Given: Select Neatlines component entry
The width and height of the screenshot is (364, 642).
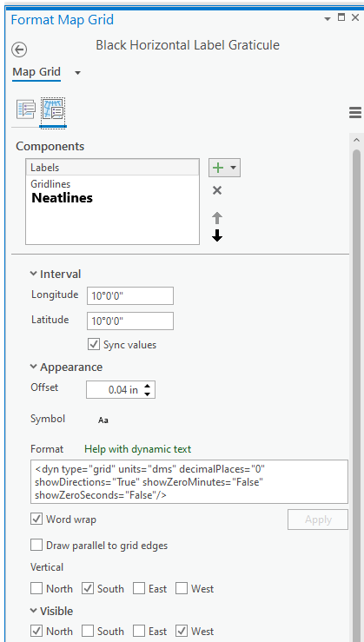Looking at the screenshot, I should point(63,198).
